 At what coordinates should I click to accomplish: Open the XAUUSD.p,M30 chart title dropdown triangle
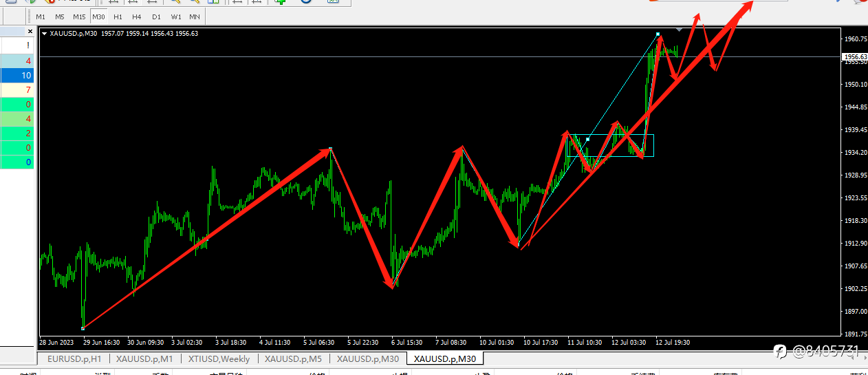45,33
